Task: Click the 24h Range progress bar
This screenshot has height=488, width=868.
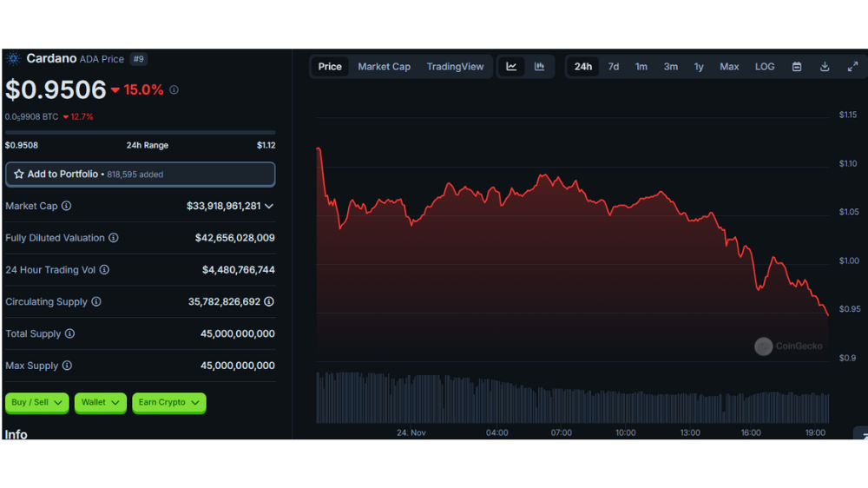Action: pyautogui.click(x=140, y=133)
